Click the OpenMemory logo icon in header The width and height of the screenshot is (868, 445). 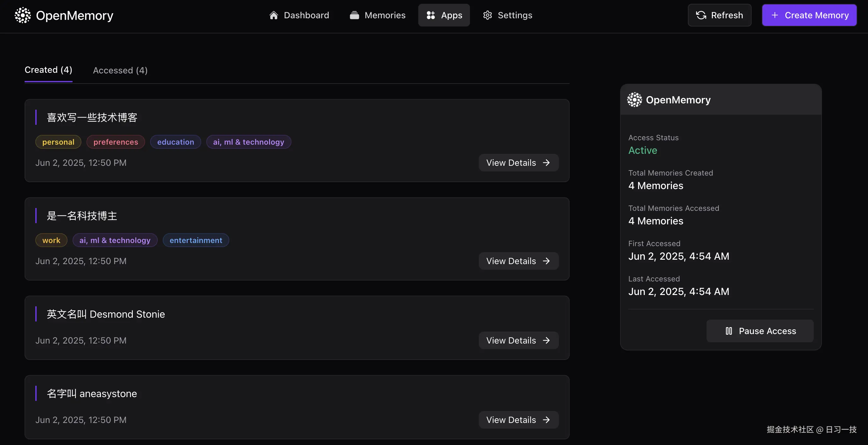click(23, 15)
